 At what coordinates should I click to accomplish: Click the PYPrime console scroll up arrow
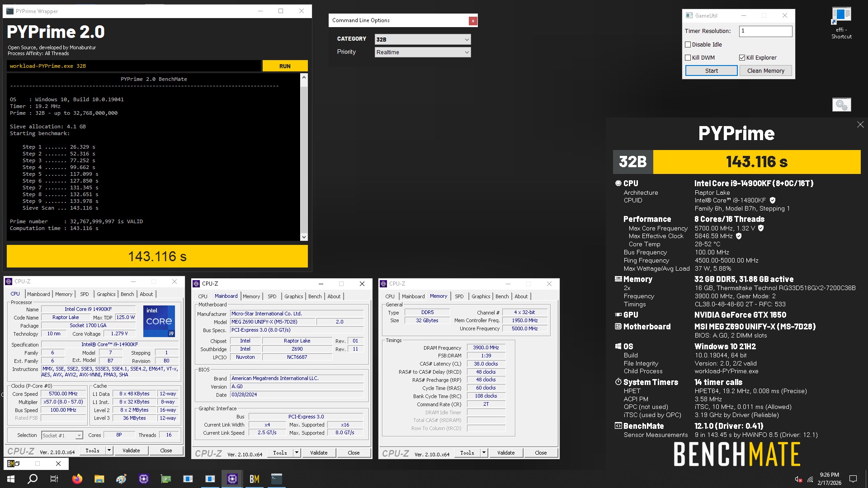click(304, 77)
